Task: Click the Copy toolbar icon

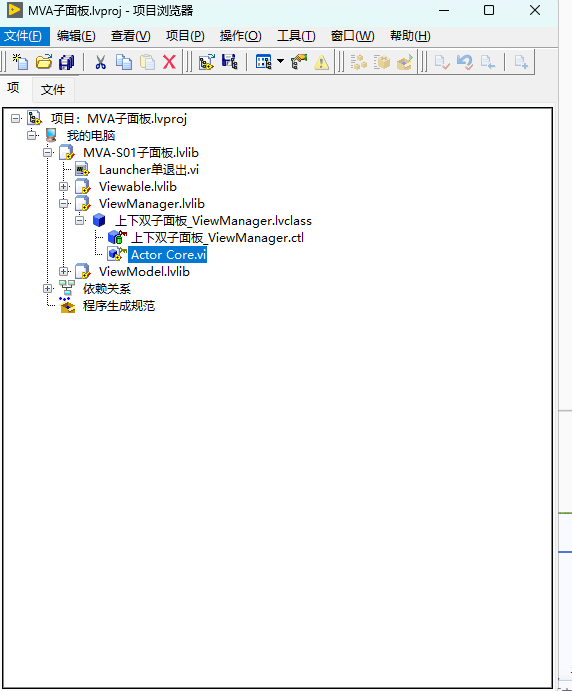Action: (x=124, y=62)
